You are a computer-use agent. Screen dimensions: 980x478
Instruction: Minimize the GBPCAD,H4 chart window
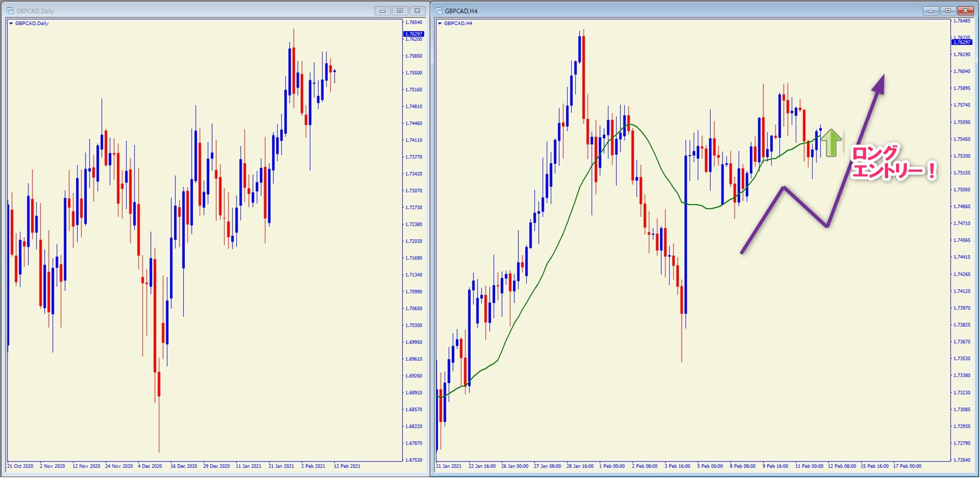point(931,11)
